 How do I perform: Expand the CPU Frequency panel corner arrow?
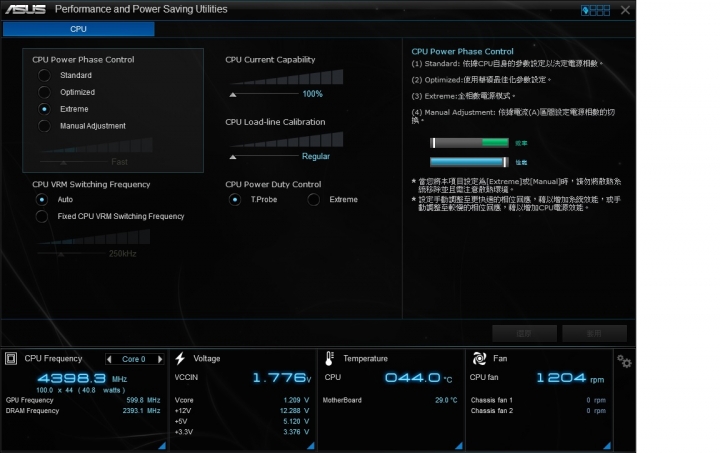point(162,446)
